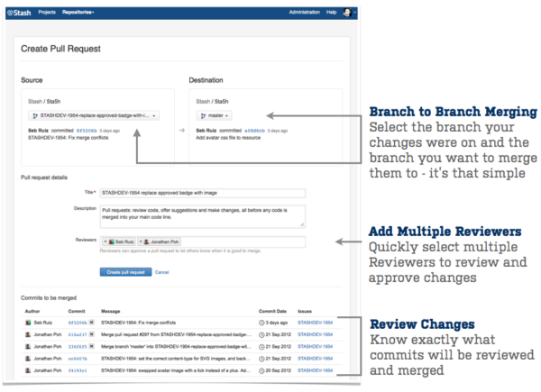
Task: Open the STASHDEV-1954 issue link in first row
Action: pos(316,322)
